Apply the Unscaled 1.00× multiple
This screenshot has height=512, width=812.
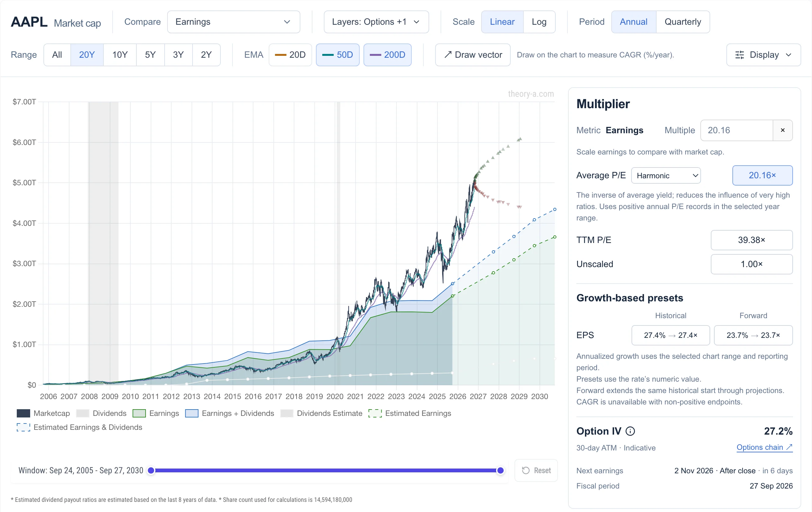click(751, 264)
